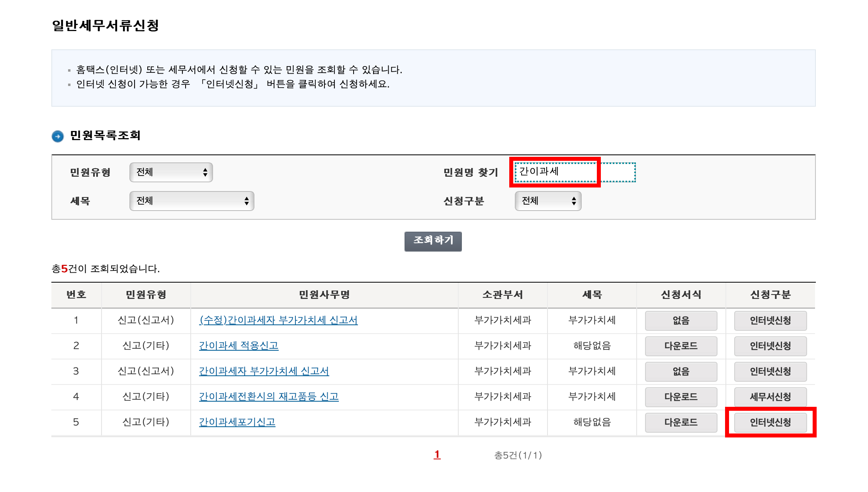Screen dimensions: 868x492
Task: Open the 간이과세포기신고 link
Action: 237,422
